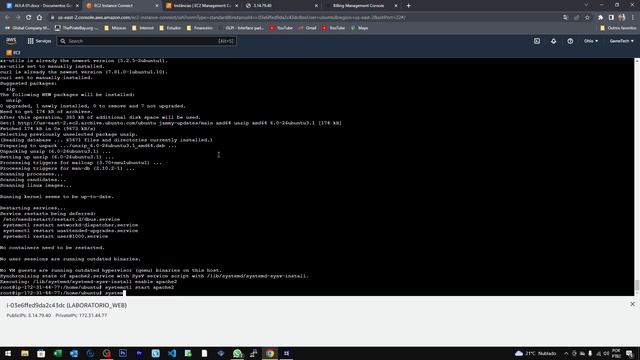
Task: Open Premiere Pro from the taskbar
Action: 139,353
